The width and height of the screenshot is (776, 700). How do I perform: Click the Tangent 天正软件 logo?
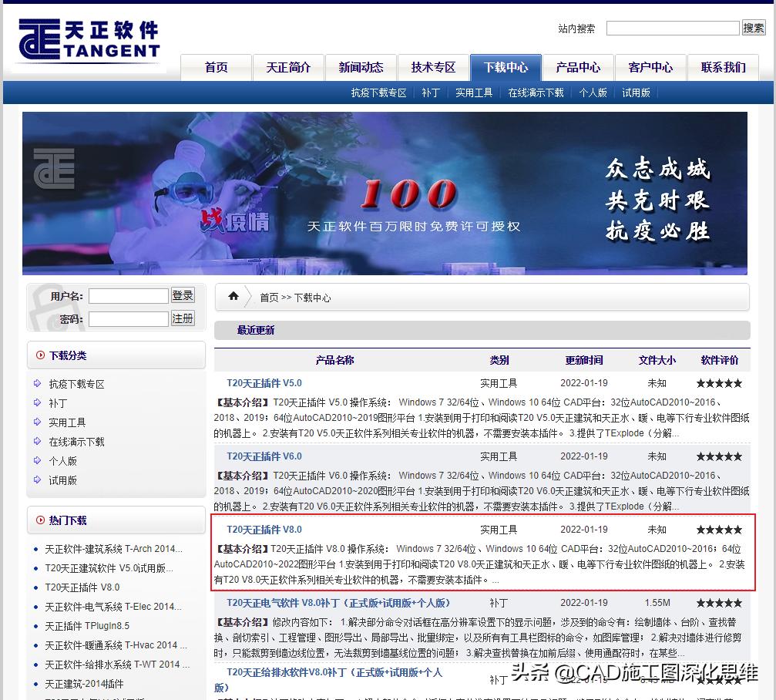[x=89, y=39]
